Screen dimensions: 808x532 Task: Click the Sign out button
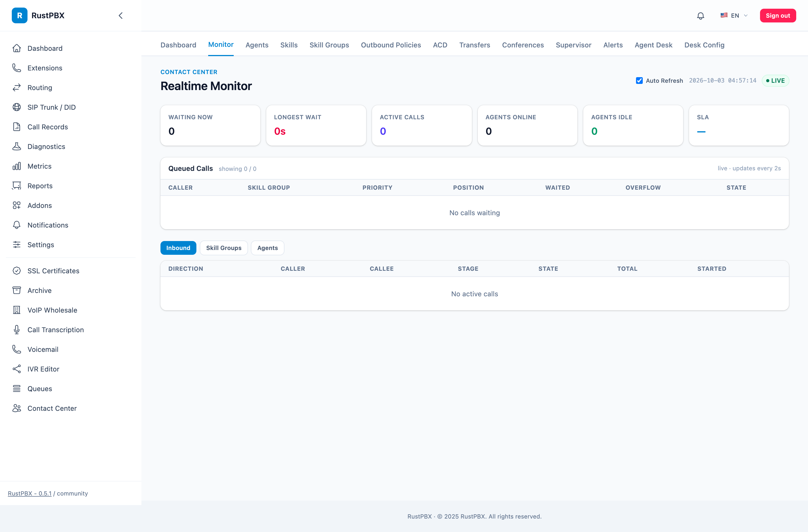[778, 16]
